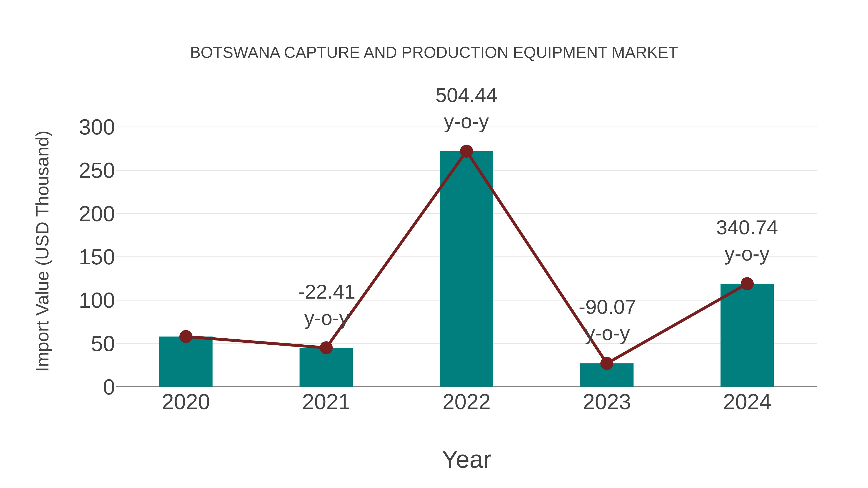Click the x-axis label '2021'
The height and width of the screenshot is (488, 868).
point(326,402)
